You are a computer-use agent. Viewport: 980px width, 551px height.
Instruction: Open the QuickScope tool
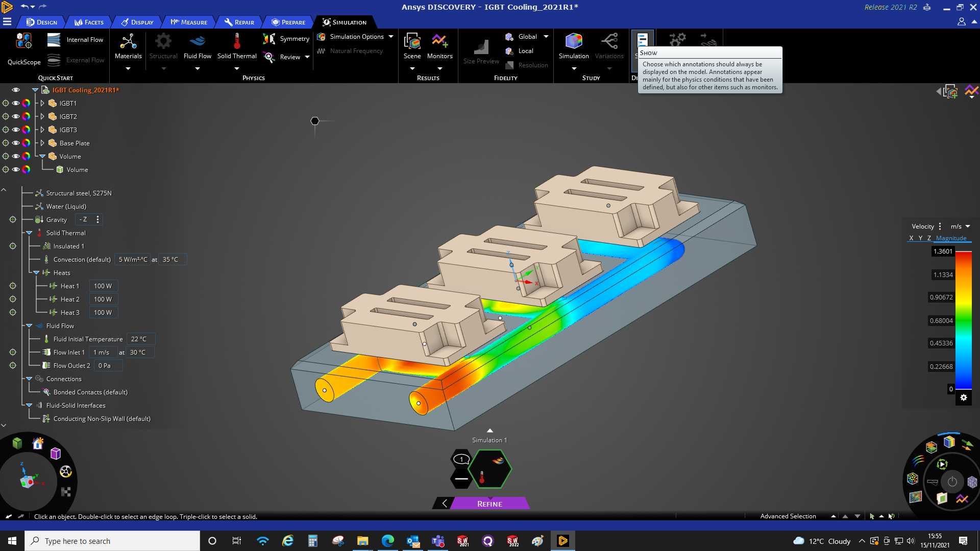click(24, 49)
